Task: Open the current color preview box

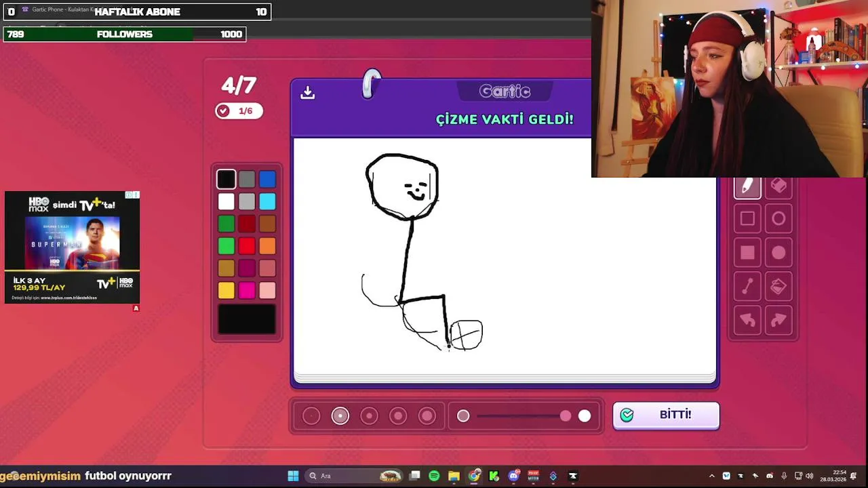Action: pyautogui.click(x=247, y=319)
